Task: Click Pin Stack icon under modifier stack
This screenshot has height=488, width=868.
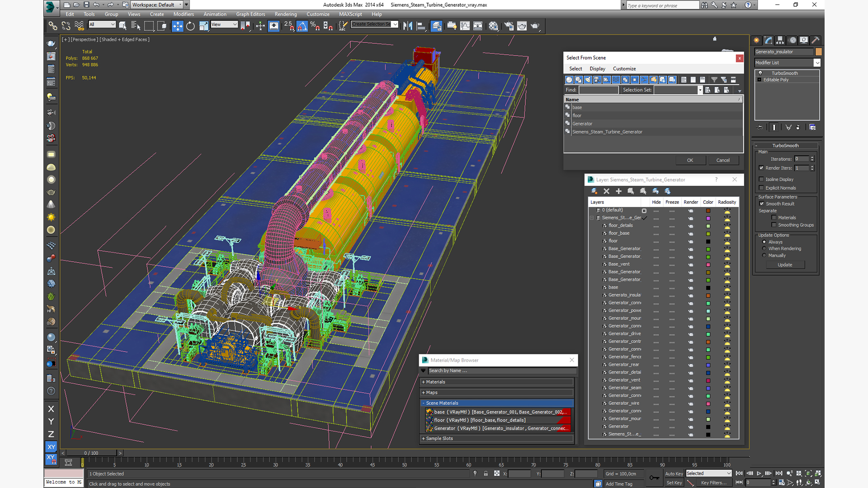Action: coord(760,127)
